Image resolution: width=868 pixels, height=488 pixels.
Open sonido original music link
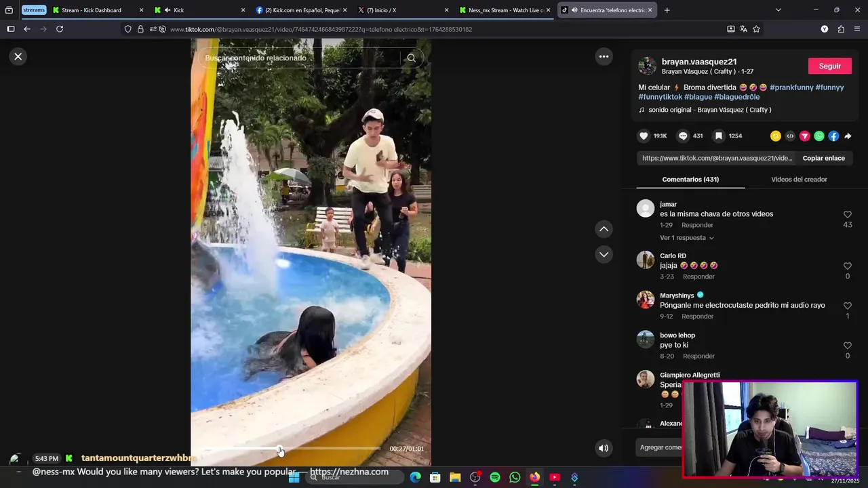point(709,110)
